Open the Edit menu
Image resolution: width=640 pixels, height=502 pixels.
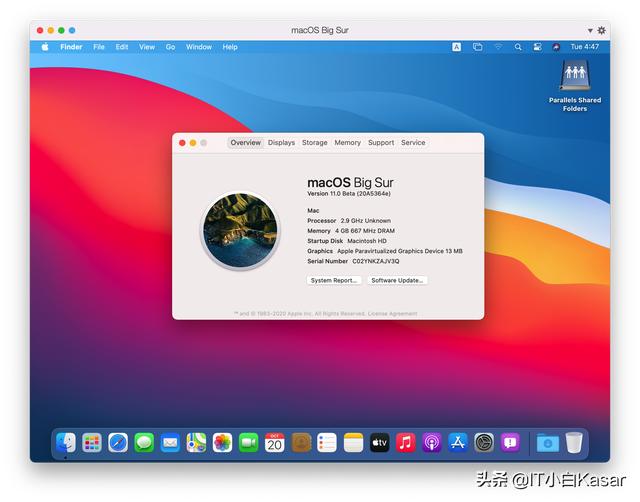click(x=122, y=47)
